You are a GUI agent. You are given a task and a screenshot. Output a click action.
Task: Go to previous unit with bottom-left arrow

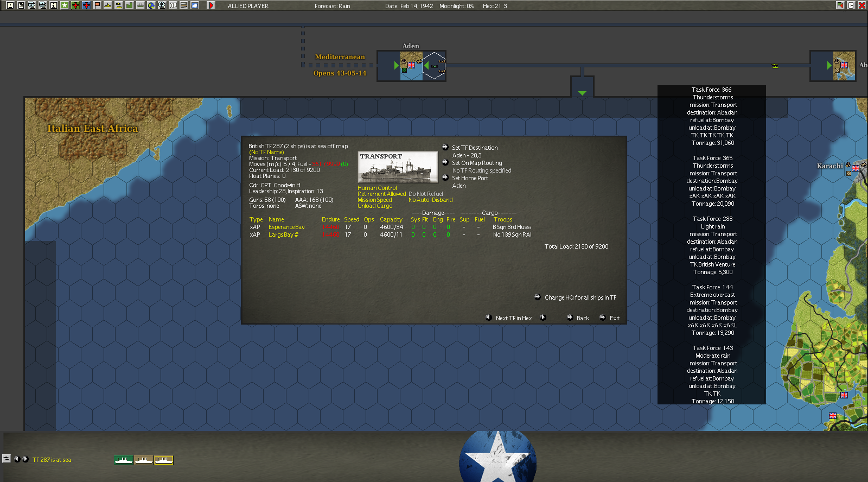point(17,459)
